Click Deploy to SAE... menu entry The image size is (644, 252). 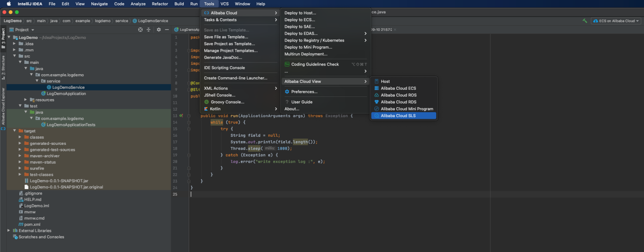[325, 26]
